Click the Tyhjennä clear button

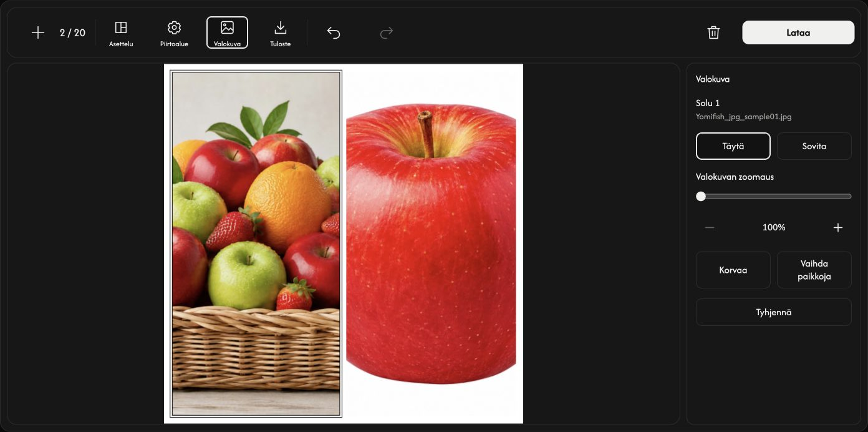[774, 312]
